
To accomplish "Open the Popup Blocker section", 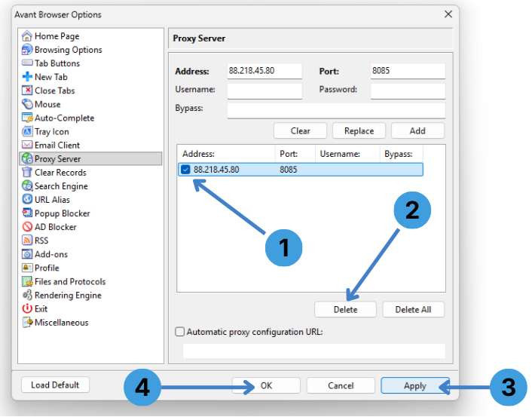I will (x=62, y=213).
